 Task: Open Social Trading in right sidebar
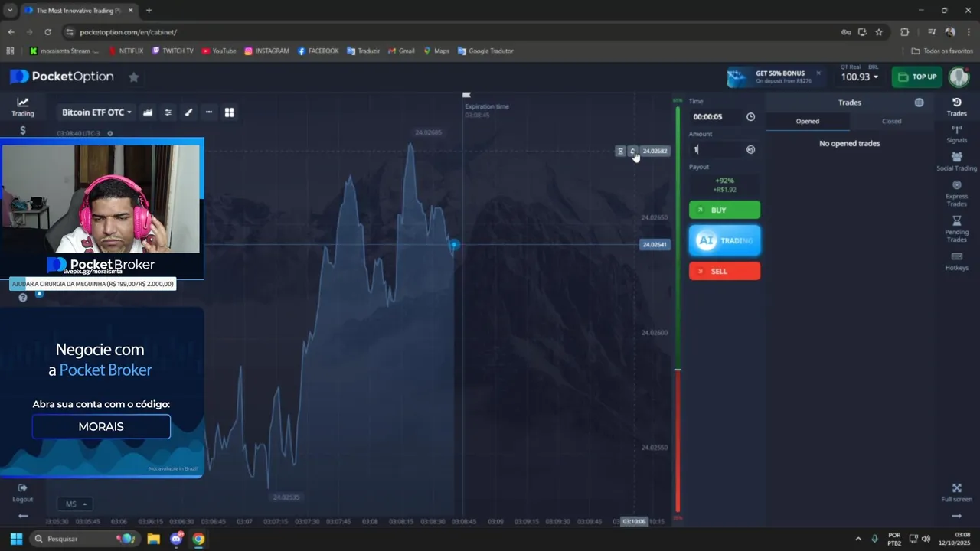956,161
